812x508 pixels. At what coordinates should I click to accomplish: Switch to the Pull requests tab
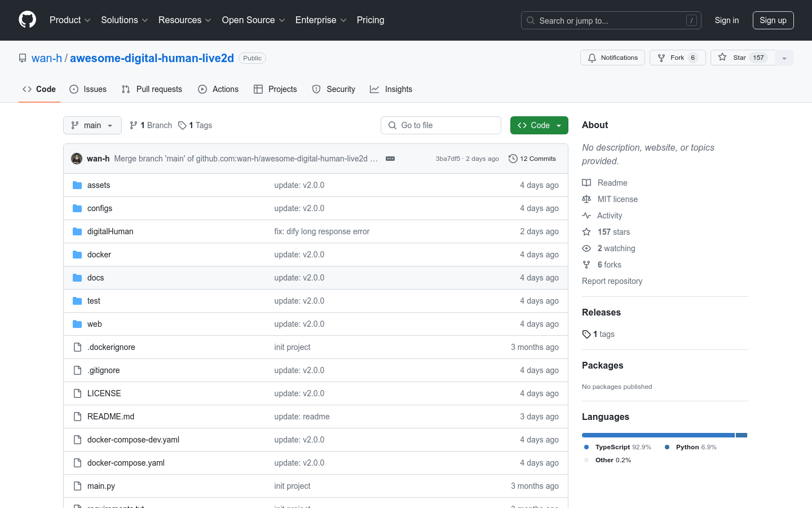coord(152,89)
